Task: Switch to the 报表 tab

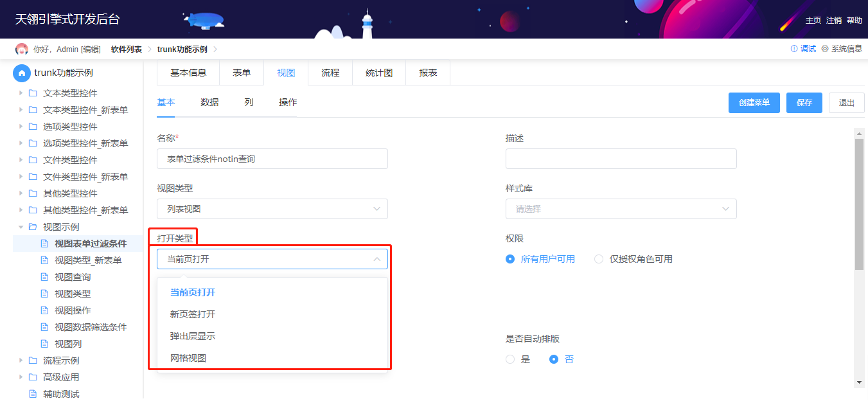Action: tap(428, 73)
